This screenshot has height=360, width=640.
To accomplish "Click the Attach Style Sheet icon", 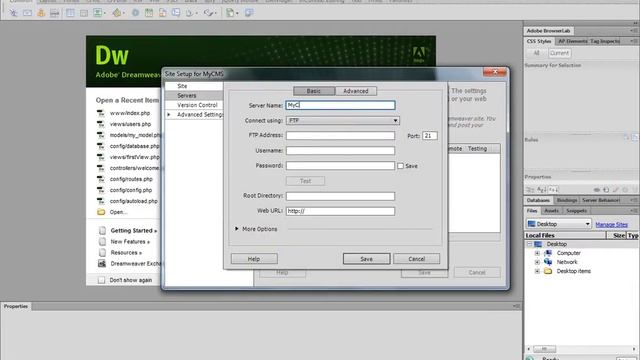I will click(597, 189).
